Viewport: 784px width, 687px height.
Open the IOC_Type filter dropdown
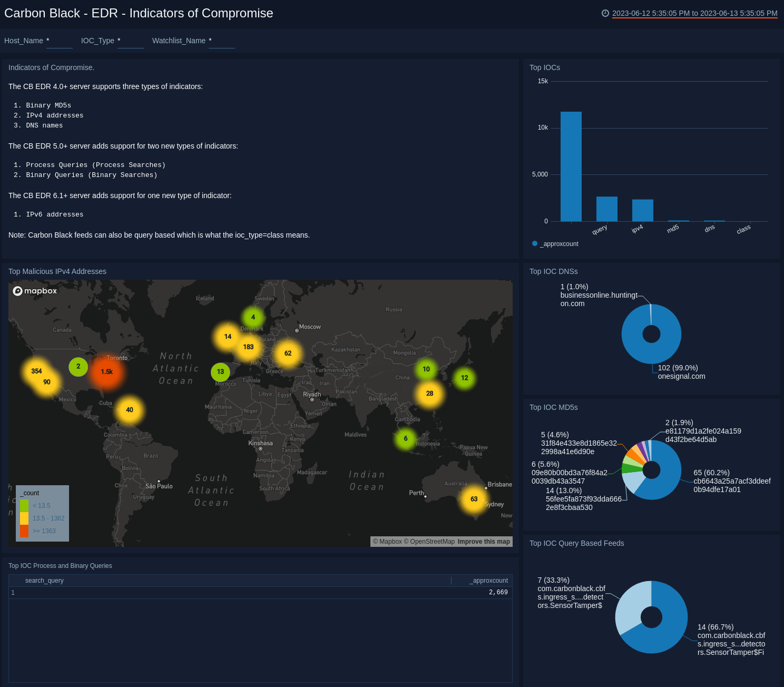point(130,42)
